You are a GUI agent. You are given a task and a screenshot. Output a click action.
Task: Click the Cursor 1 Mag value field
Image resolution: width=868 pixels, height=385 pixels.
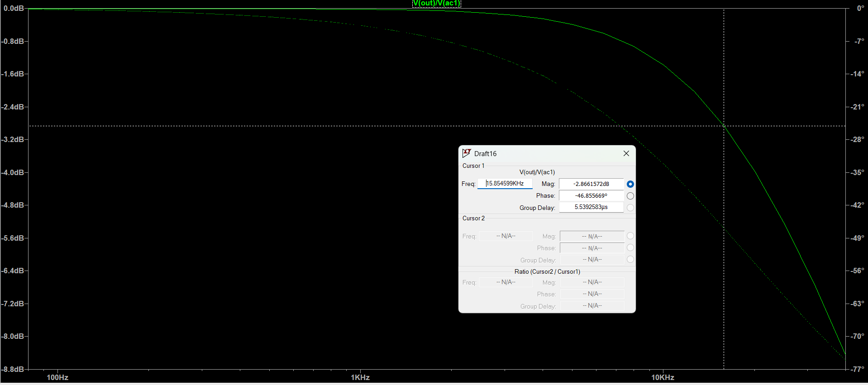coord(591,184)
